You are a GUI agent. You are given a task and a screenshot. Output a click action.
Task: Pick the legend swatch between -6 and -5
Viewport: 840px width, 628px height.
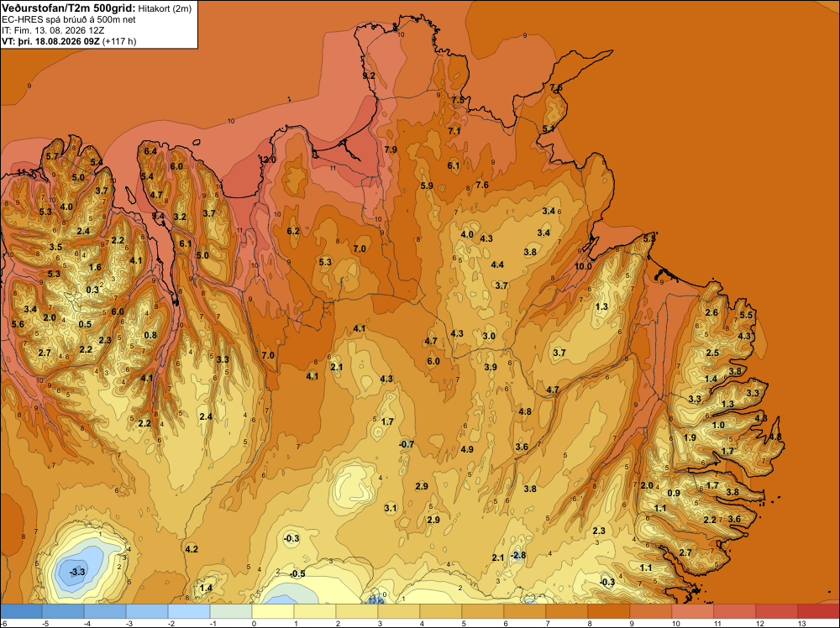[22, 611]
